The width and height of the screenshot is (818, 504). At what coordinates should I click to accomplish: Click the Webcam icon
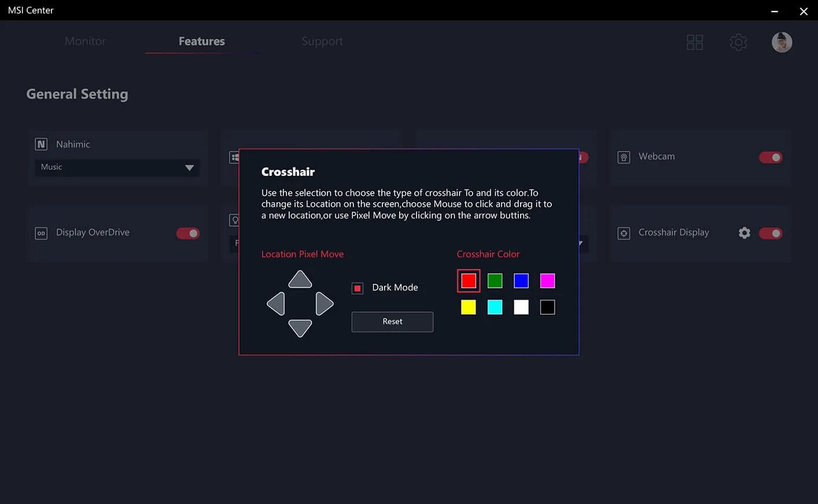pos(624,157)
